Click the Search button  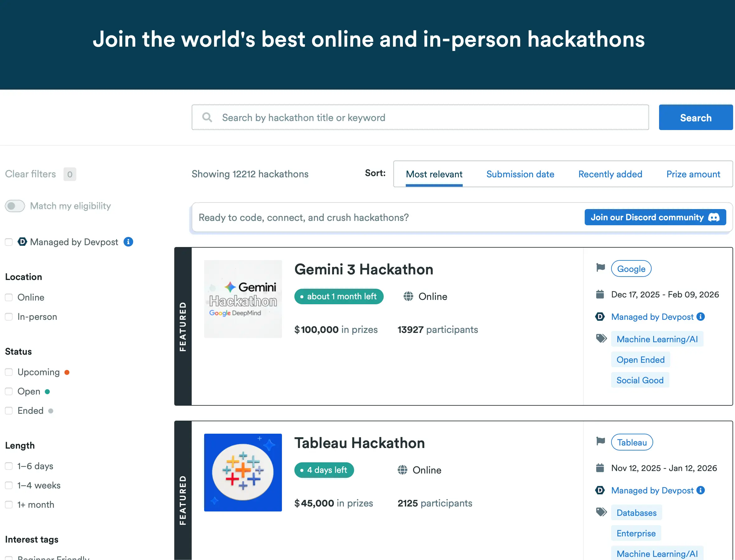click(x=695, y=117)
